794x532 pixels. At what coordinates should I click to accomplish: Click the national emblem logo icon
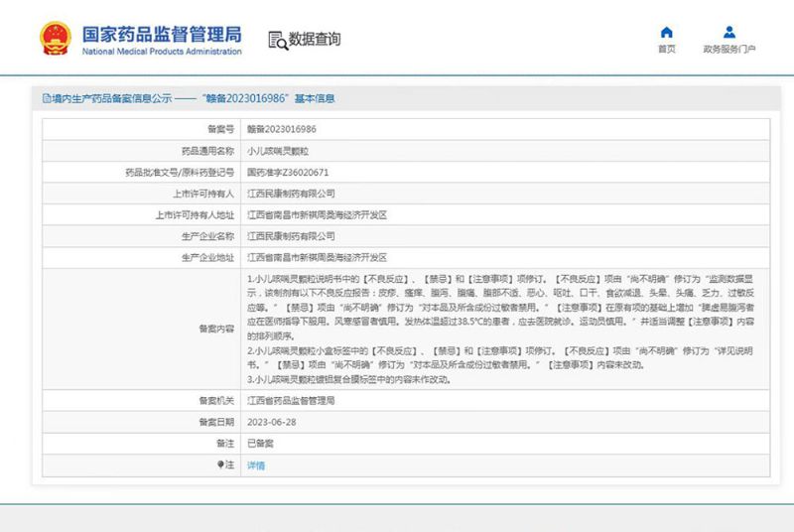click(56, 39)
